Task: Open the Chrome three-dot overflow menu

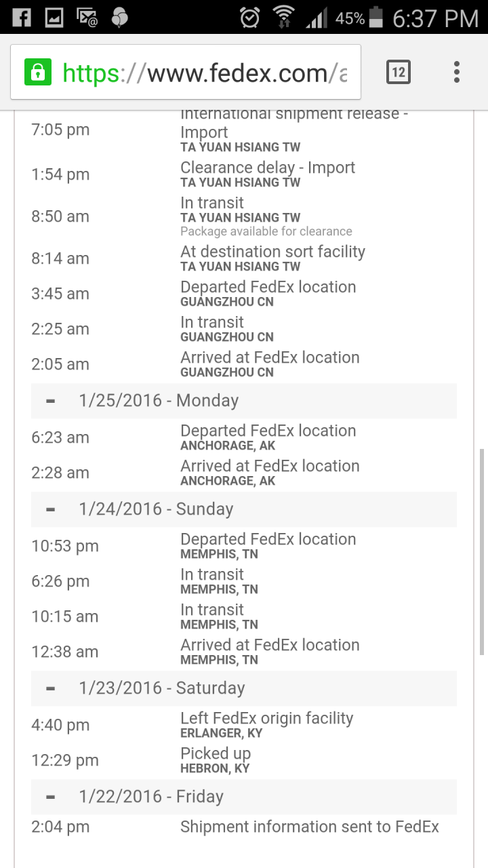Action: point(457,72)
